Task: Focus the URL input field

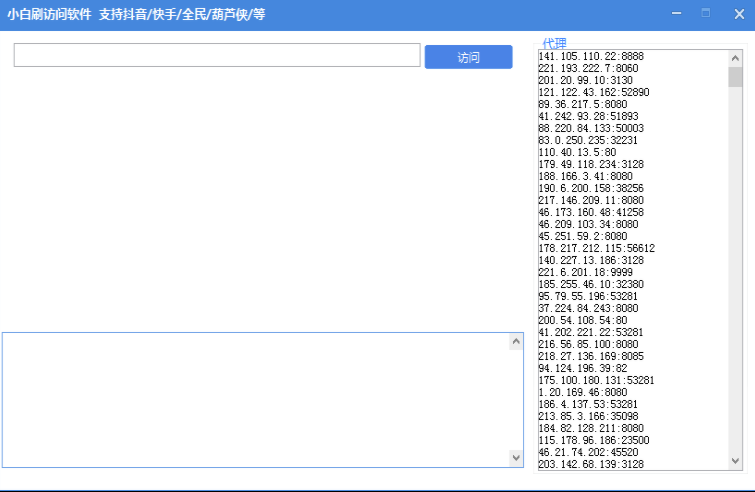Action: pos(217,55)
